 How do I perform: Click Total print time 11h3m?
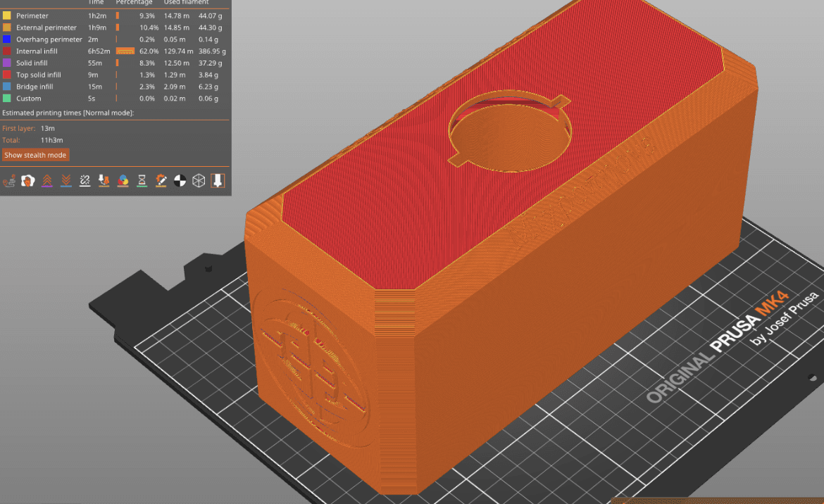tap(51, 140)
